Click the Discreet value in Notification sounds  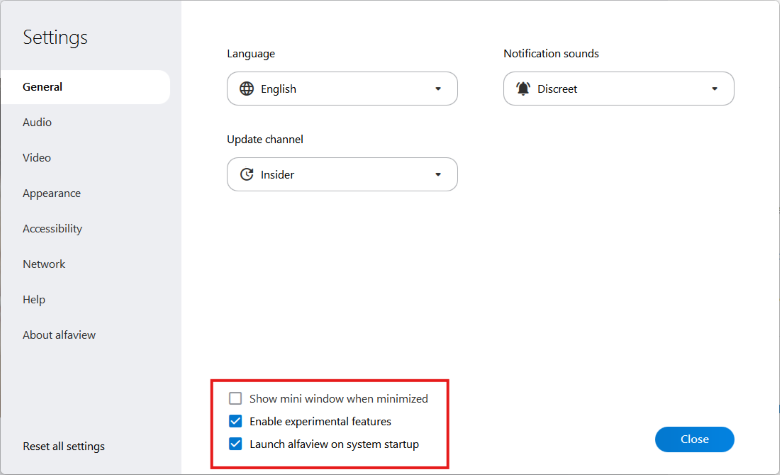(557, 89)
